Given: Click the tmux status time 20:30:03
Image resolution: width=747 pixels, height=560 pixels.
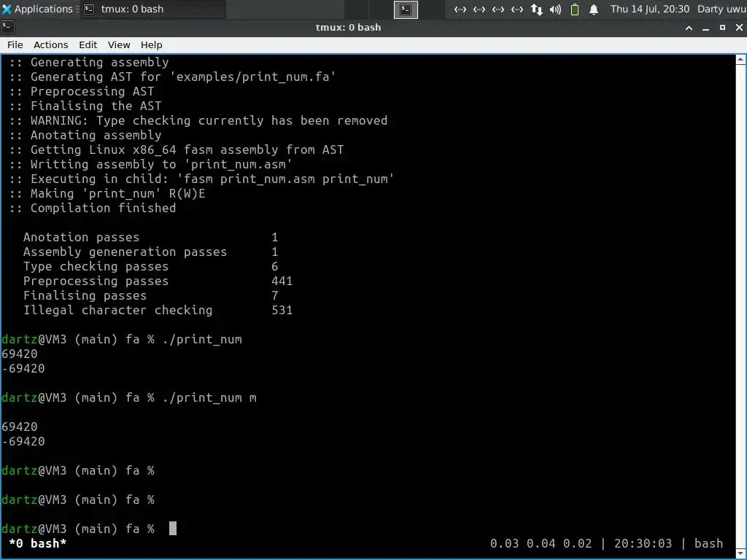Looking at the screenshot, I should pos(643,543).
